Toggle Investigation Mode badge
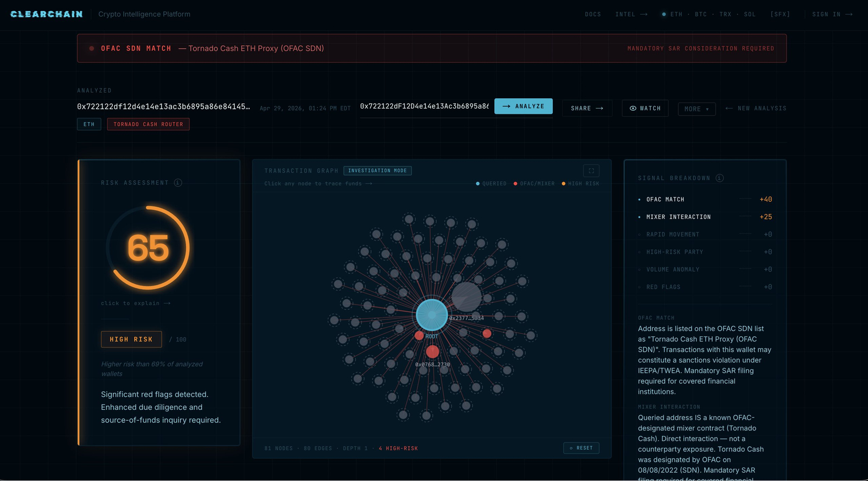This screenshot has width=868, height=481. point(378,170)
